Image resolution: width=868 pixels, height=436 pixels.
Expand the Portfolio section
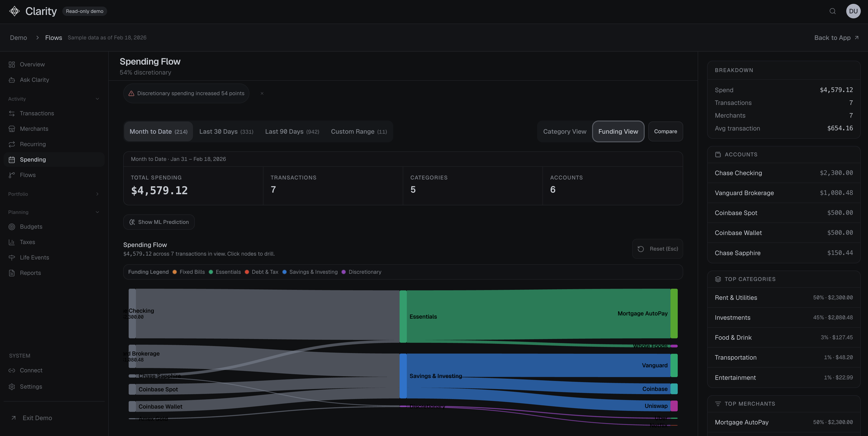(97, 194)
